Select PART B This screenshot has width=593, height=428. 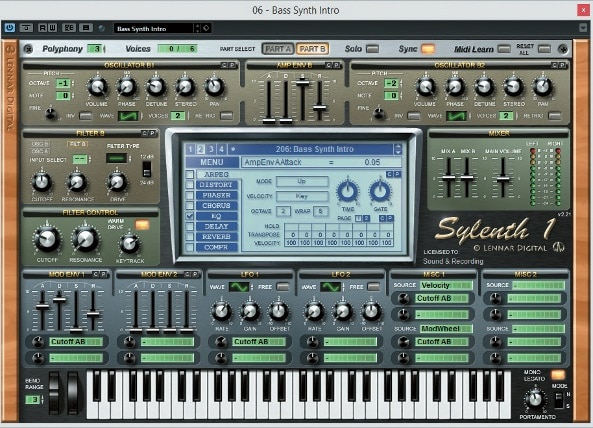(x=312, y=49)
